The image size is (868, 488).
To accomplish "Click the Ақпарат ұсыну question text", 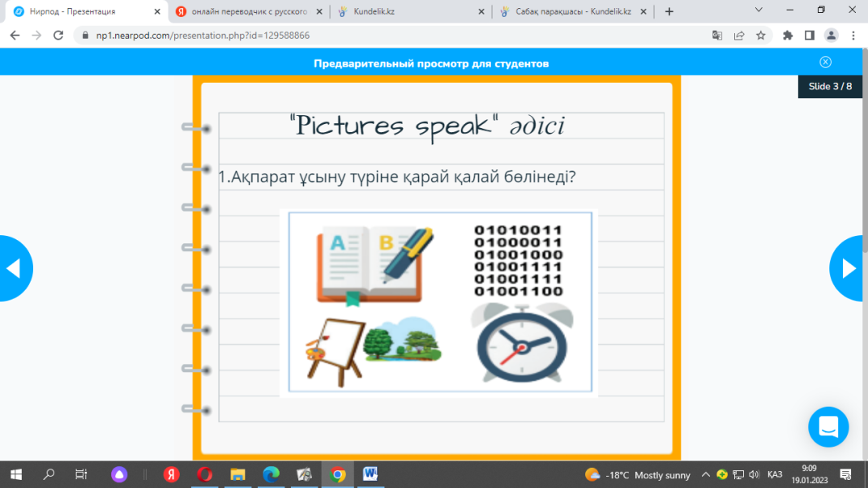I will (x=397, y=177).
